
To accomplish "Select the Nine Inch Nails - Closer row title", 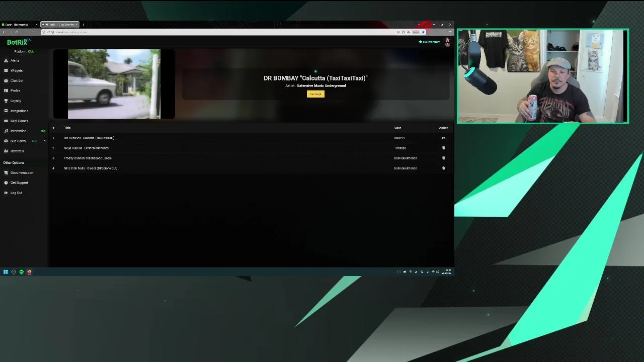I will click(x=91, y=168).
